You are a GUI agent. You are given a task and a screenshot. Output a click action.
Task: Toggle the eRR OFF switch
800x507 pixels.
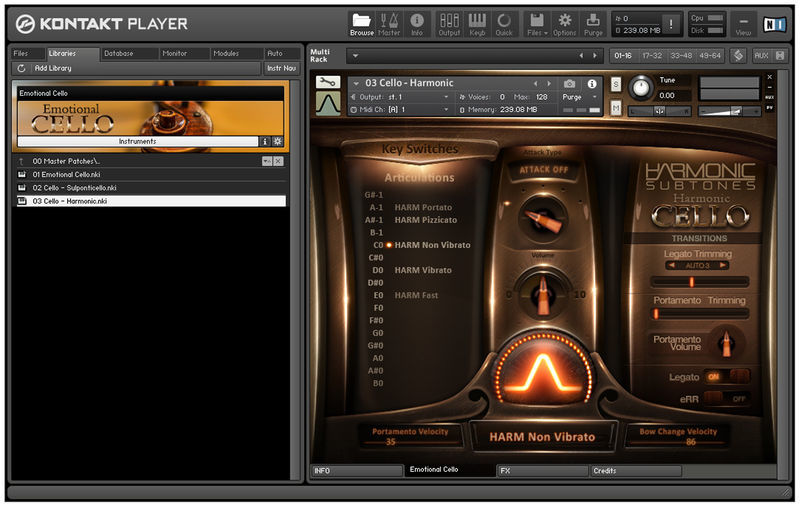tap(727, 398)
